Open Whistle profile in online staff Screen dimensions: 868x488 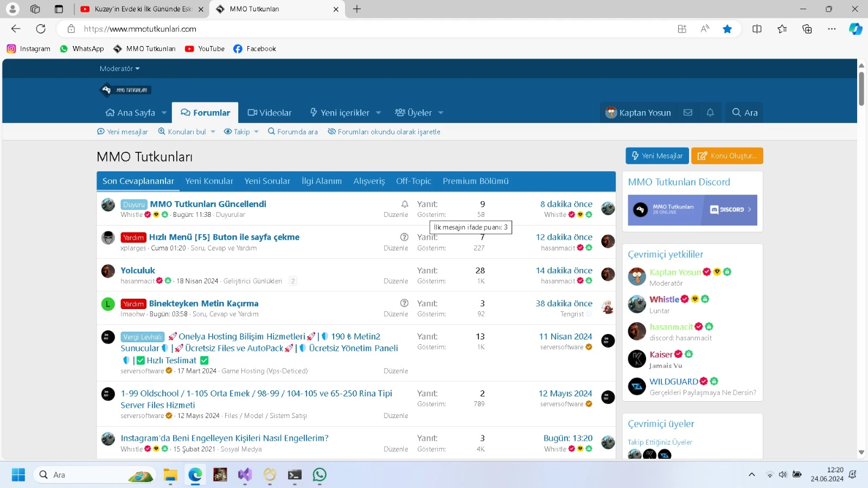(x=664, y=299)
